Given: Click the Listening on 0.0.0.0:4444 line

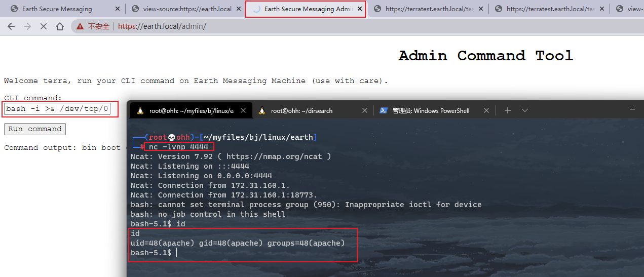Looking at the screenshot, I should [x=201, y=176].
